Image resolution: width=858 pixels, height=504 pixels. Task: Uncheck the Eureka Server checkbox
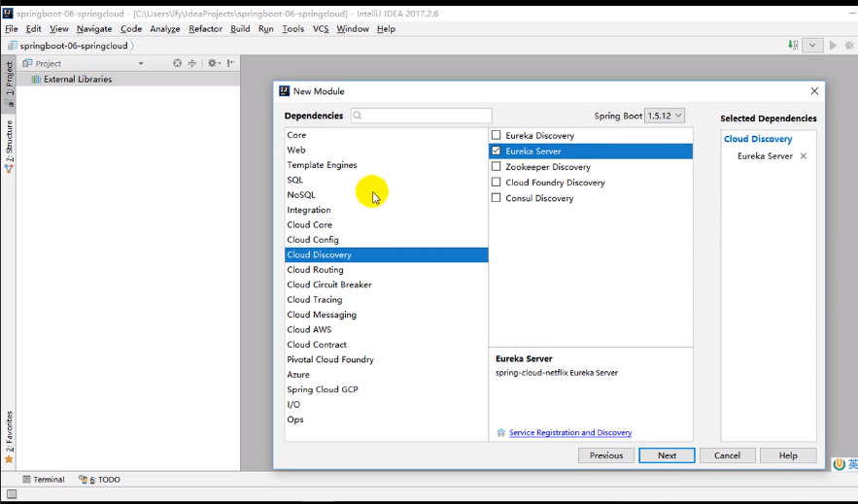497,151
